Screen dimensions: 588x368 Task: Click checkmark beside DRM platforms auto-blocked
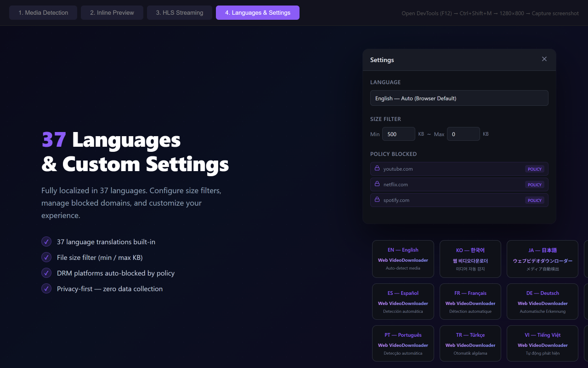pos(46,273)
